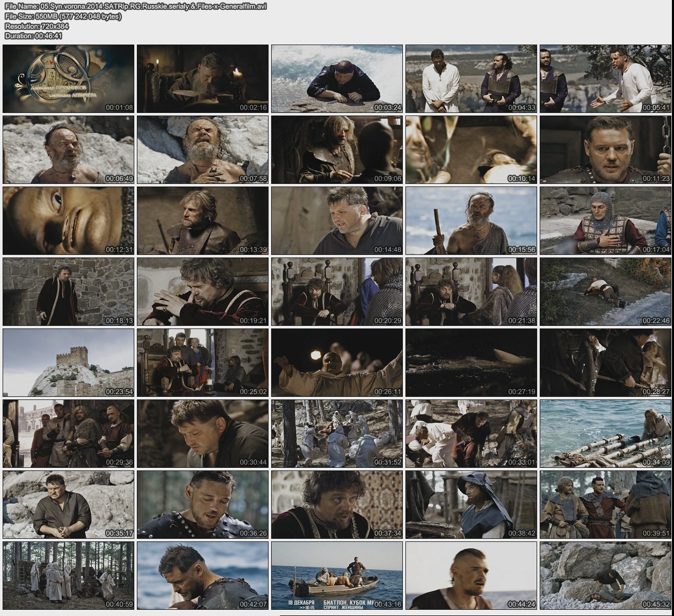The width and height of the screenshot is (674, 616).
Task: Click the dark water thumbnail at 00:27:19
Action: (x=471, y=363)
